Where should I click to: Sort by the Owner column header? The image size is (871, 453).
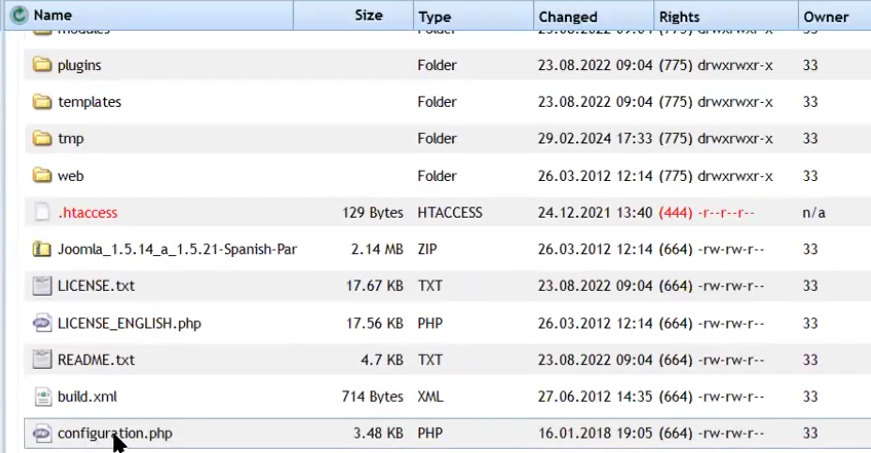(825, 17)
